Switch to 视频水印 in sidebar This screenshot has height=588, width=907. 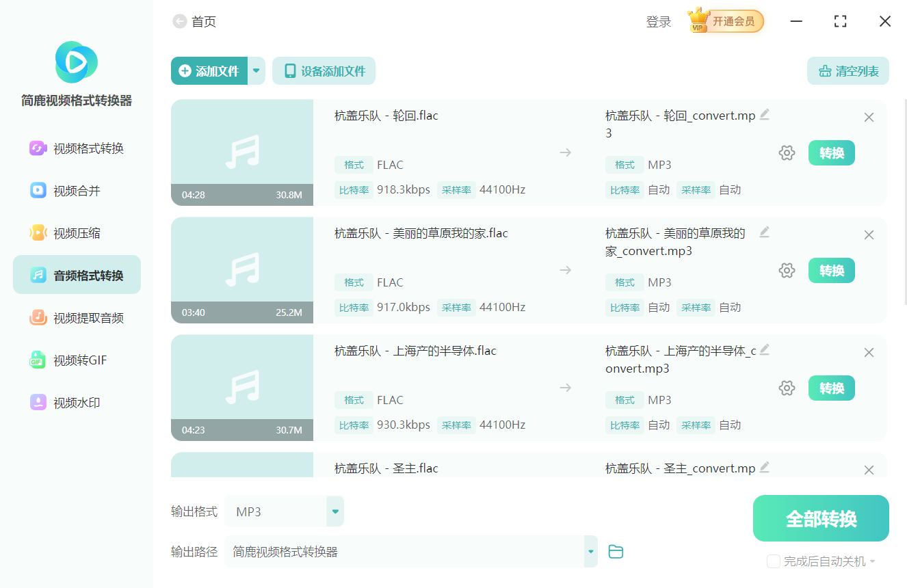coord(77,403)
